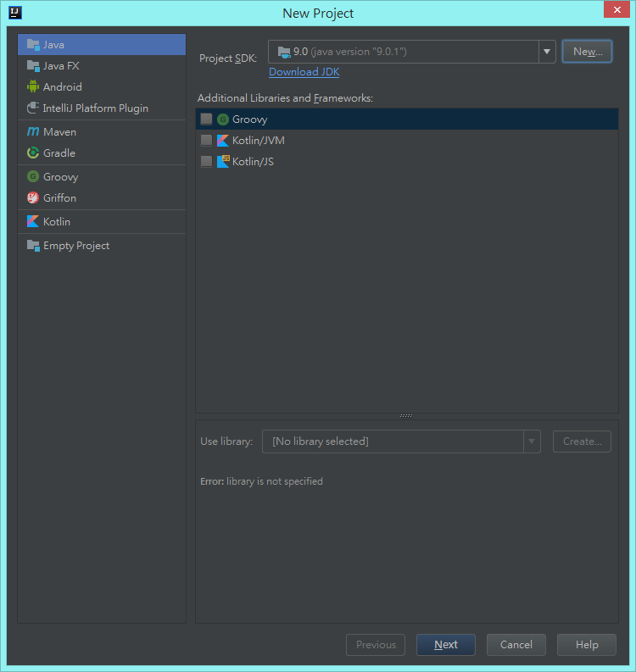Click the IntelliJ IDEA logo in title bar
Image resolution: width=636 pixels, height=672 pixels.
tap(15, 13)
